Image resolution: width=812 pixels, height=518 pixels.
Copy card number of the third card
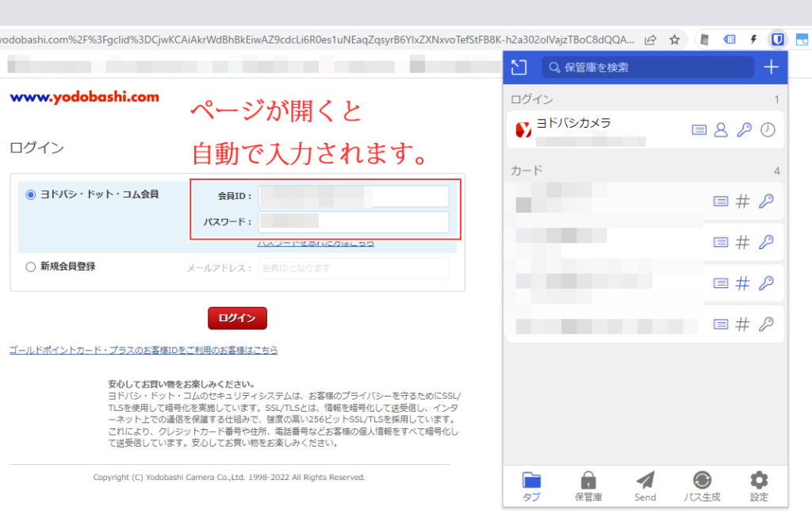click(742, 283)
